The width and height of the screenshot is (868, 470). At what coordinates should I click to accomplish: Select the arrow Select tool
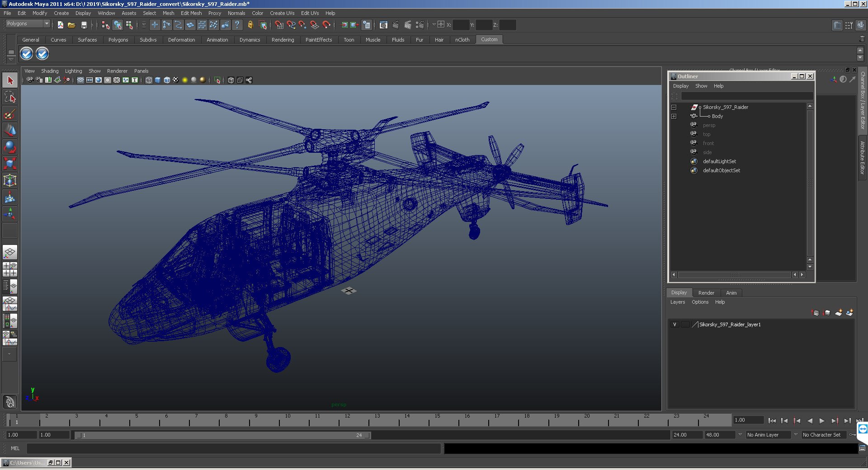pos(10,80)
